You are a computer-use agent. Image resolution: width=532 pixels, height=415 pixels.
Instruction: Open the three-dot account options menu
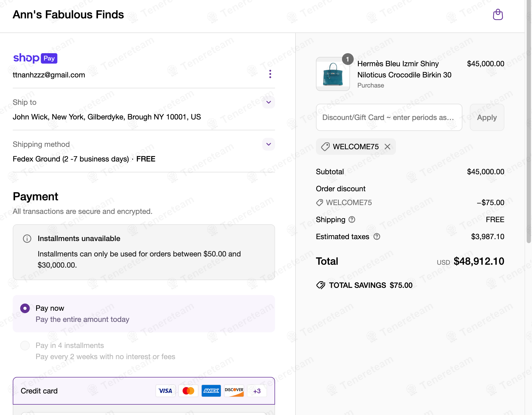(270, 74)
